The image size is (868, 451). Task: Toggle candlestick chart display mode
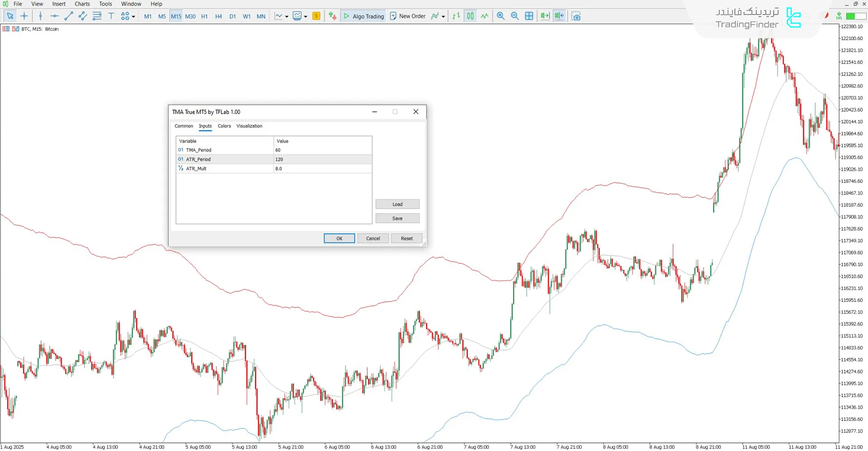tap(470, 16)
